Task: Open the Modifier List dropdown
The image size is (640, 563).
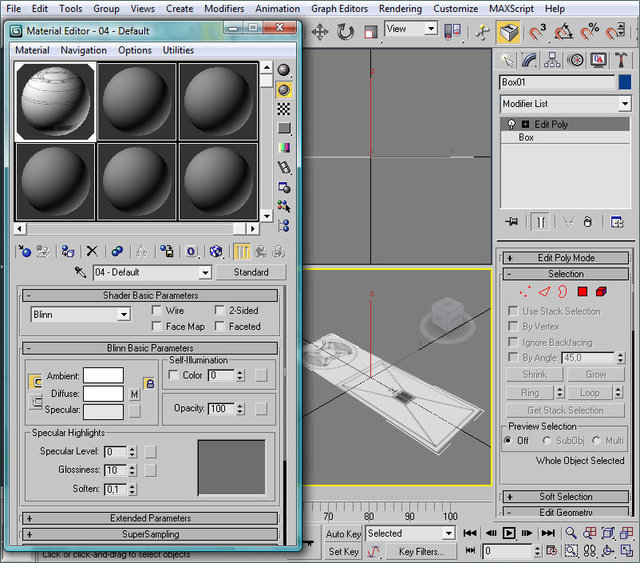Action: pos(565,104)
